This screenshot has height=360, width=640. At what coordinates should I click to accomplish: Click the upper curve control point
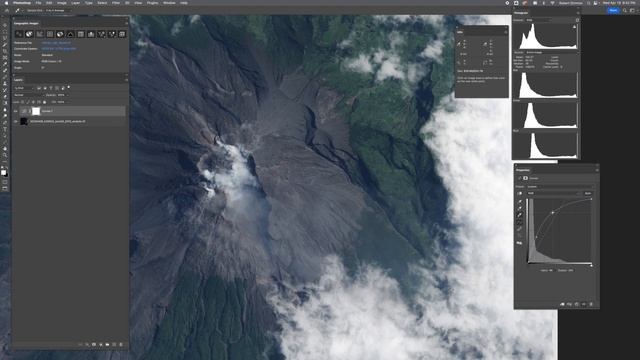click(553, 213)
